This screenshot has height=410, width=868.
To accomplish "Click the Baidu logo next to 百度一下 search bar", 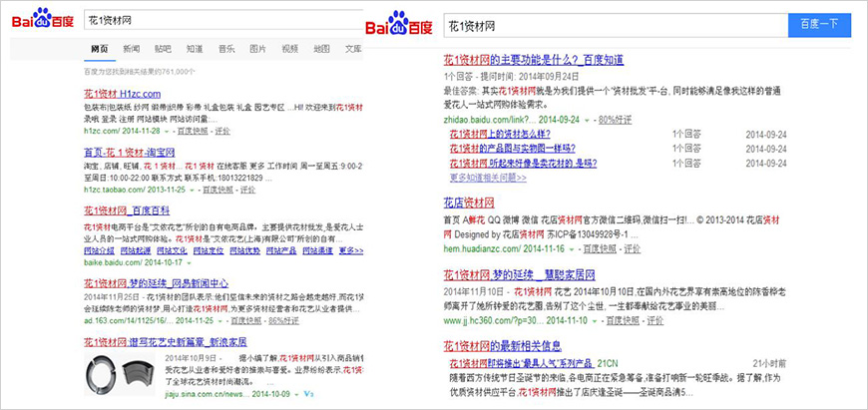I will click(399, 24).
